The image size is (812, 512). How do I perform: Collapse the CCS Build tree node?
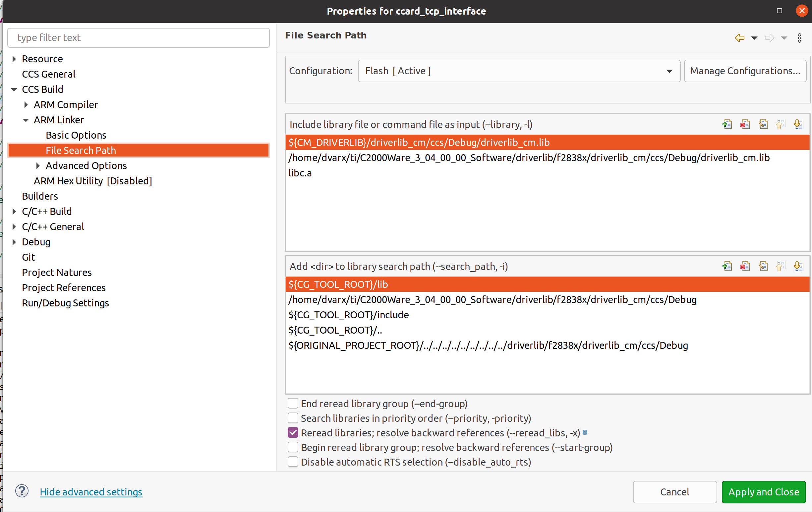pos(14,90)
